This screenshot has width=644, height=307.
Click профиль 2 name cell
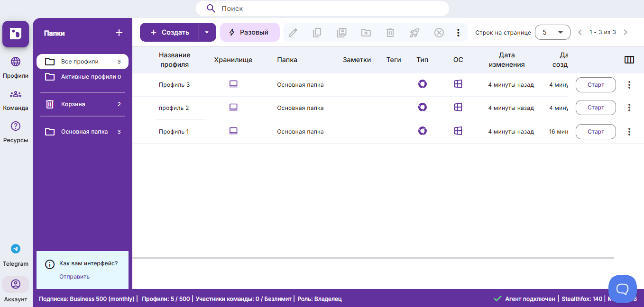pos(174,108)
